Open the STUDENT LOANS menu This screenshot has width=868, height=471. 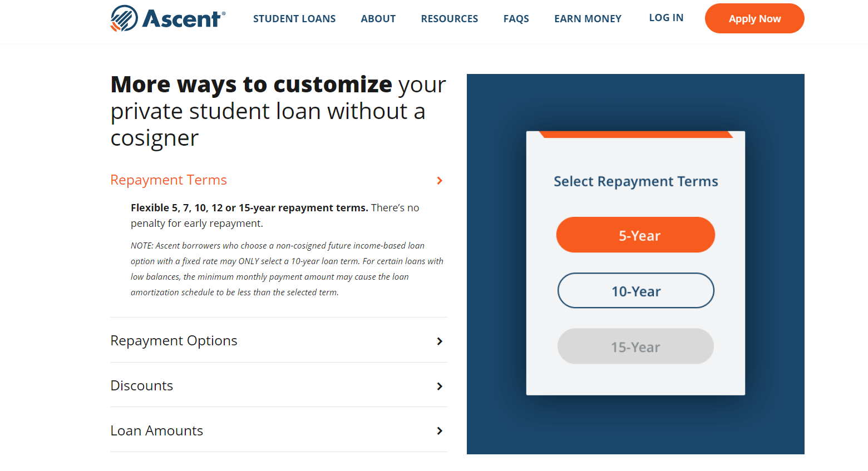pyautogui.click(x=294, y=18)
